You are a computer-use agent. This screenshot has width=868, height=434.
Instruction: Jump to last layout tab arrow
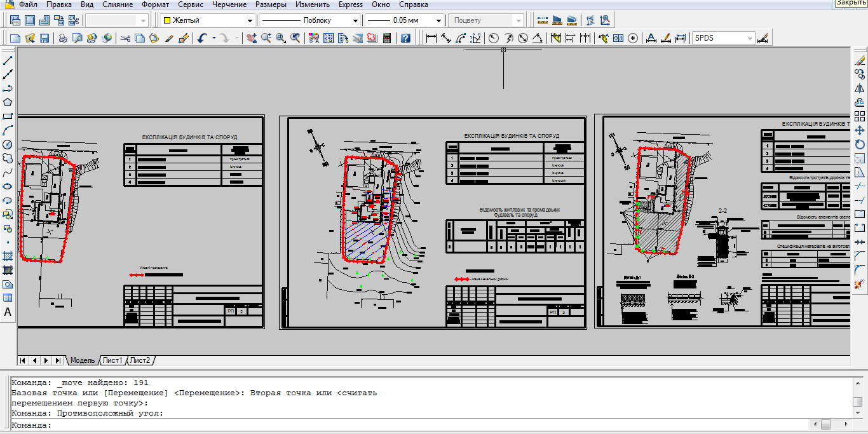58,360
